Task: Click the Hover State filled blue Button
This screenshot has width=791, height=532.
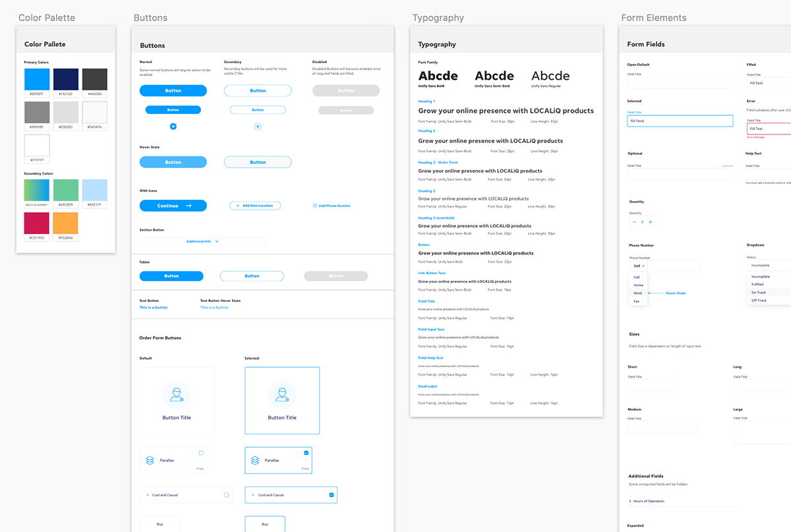Action: [173, 162]
